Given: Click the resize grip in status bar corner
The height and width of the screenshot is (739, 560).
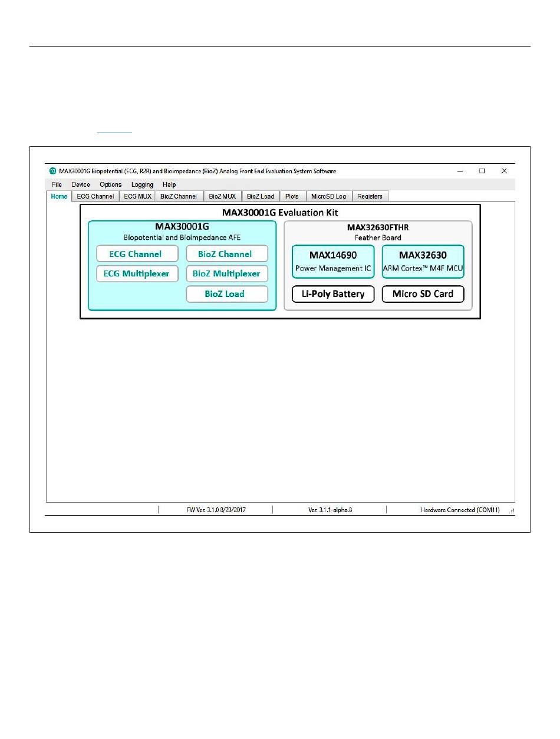Looking at the screenshot, I should pos(512,511).
